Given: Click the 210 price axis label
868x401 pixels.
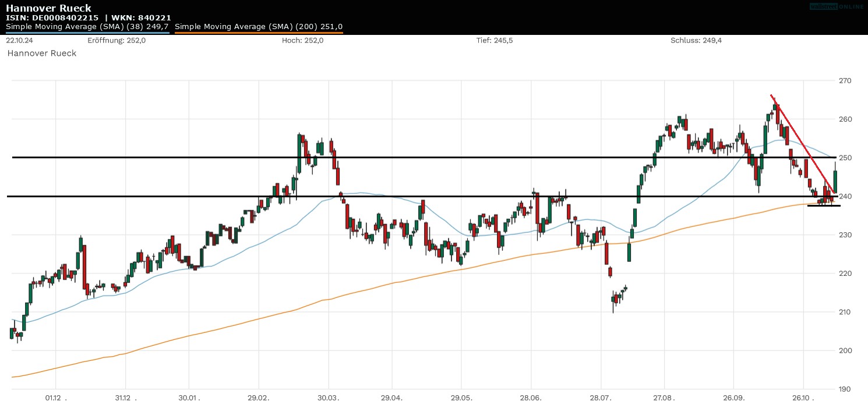Looking at the screenshot, I should [x=845, y=312].
